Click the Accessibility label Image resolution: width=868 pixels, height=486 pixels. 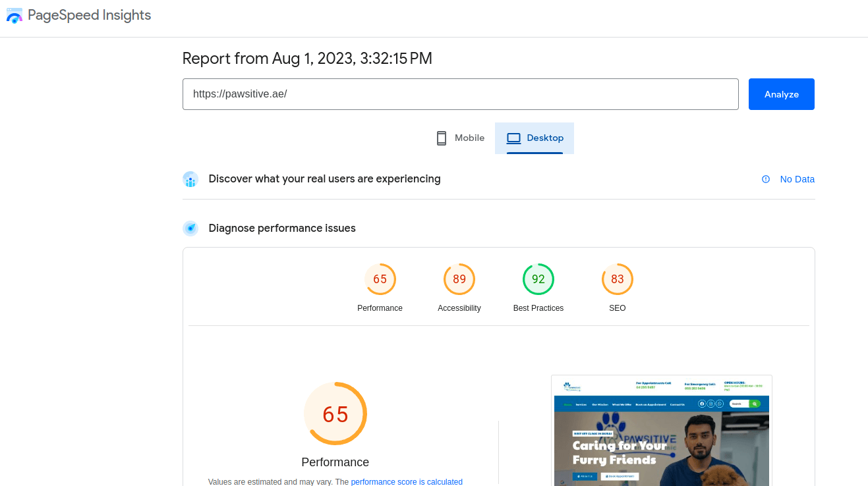(459, 308)
